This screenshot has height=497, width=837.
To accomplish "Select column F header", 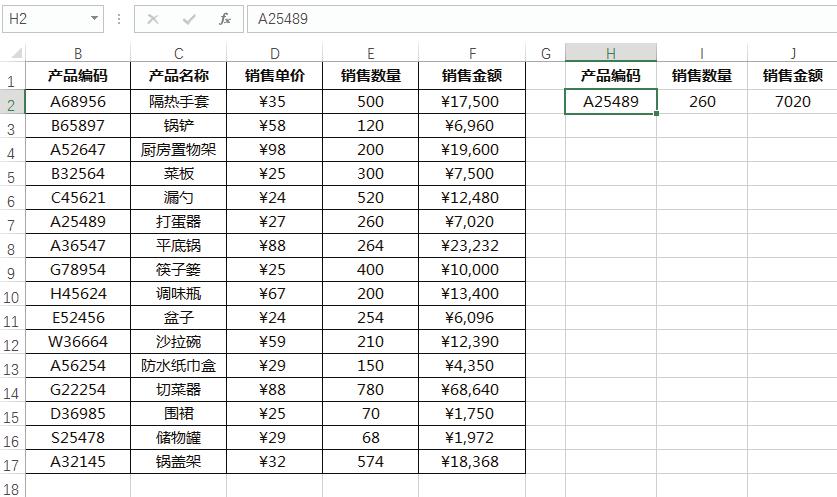I will click(x=472, y=53).
